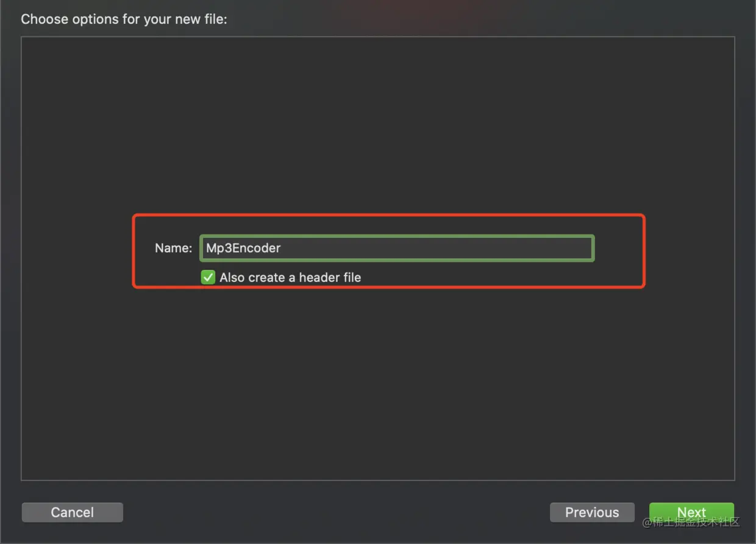Abort new file creation using Cancel
Image resolution: width=756 pixels, height=544 pixels.
73,512
